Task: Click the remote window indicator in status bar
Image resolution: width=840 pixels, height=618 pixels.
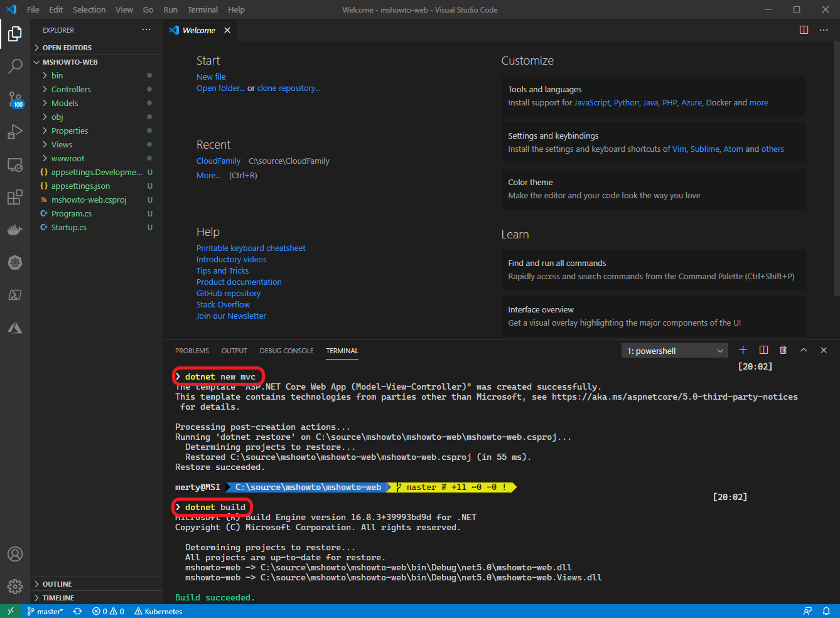Action: click(11, 611)
